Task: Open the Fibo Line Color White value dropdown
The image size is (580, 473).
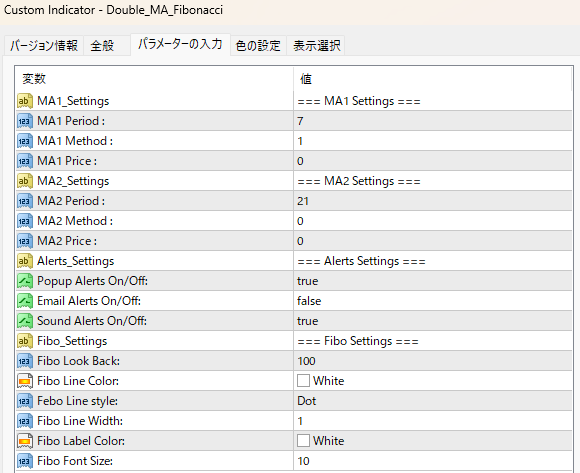Action: pos(432,381)
